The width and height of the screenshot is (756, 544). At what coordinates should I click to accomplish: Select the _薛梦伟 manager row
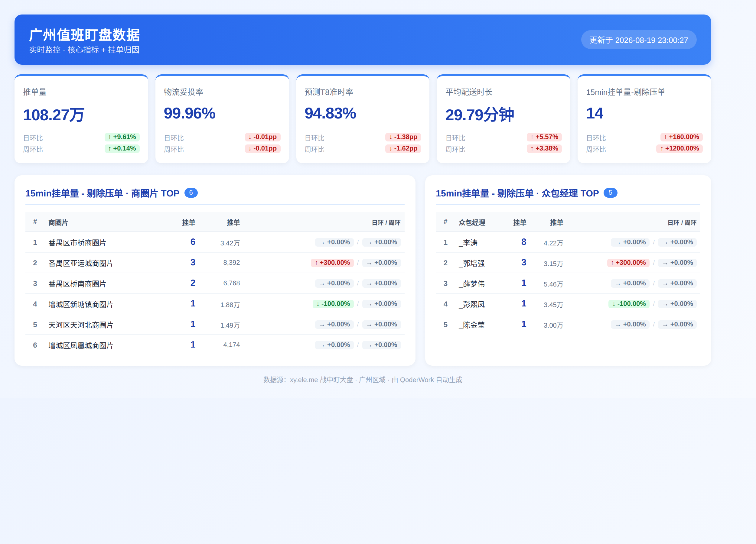pos(568,283)
